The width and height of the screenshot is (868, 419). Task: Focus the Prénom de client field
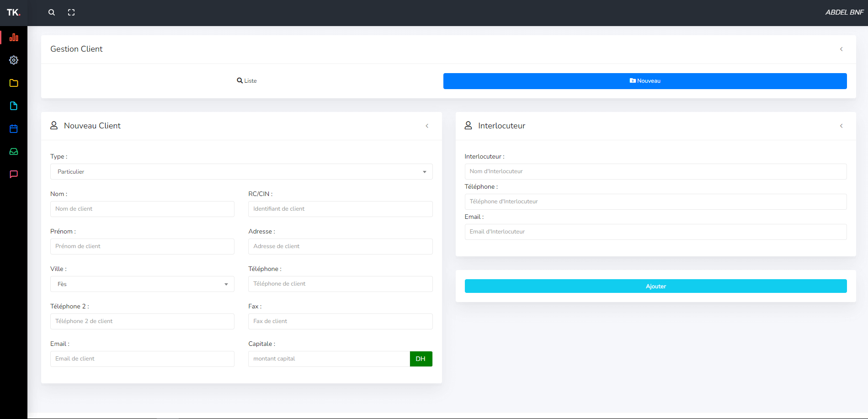tap(142, 246)
